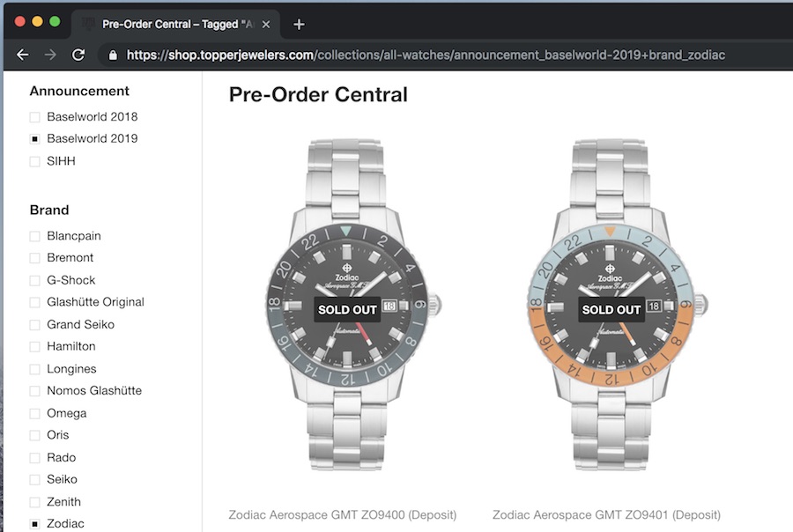The image size is (793, 532).
Task: Open Zodiac Aerospace GMT ZO9401 product link
Action: pyautogui.click(x=606, y=514)
